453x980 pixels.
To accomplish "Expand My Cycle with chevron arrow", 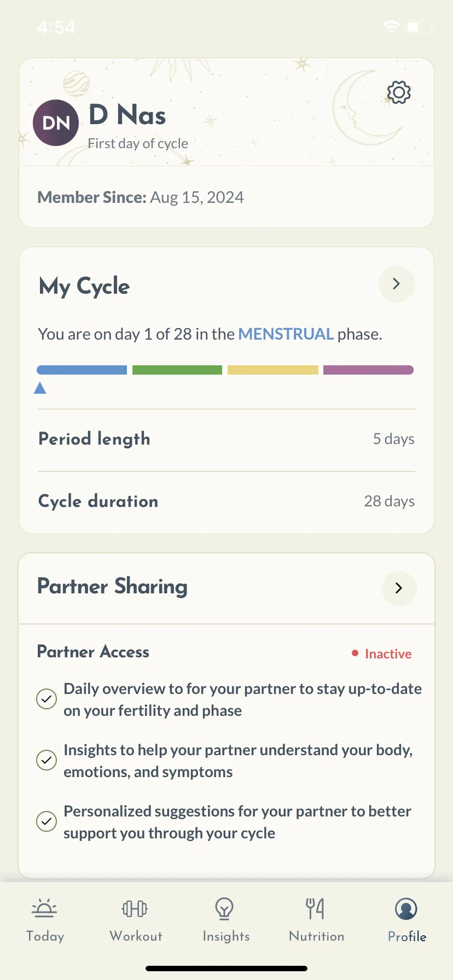I will tap(397, 284).
